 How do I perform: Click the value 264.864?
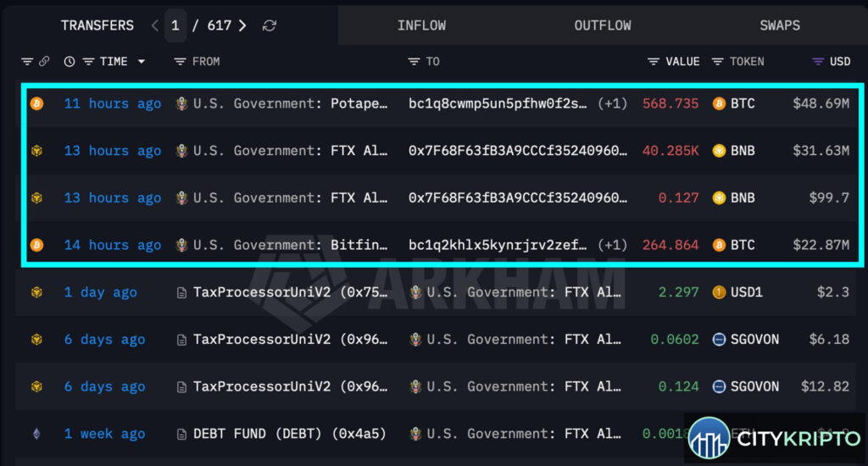(670, 245)
